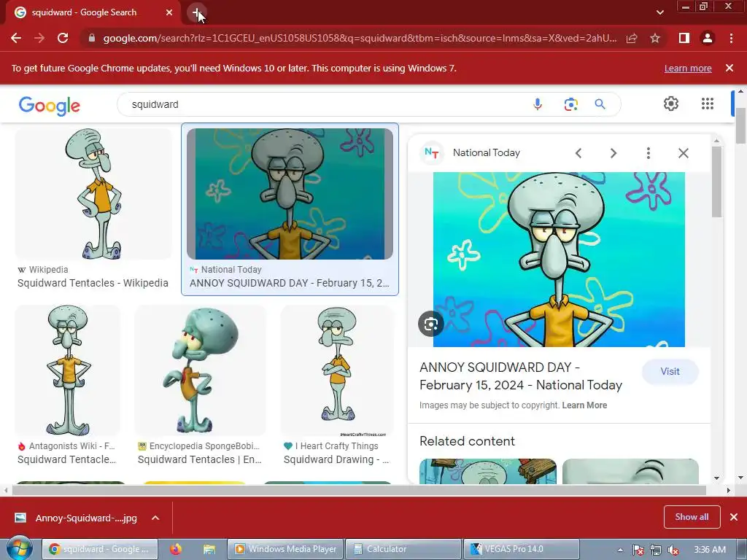Image resolution: width=747 pixels, height=560 pixels.
Task: Open network status tray icon
Action: coord(656,550)
